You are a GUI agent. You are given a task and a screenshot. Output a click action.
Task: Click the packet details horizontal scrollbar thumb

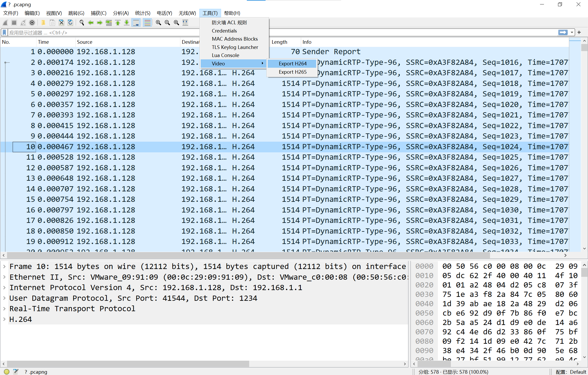128,364
